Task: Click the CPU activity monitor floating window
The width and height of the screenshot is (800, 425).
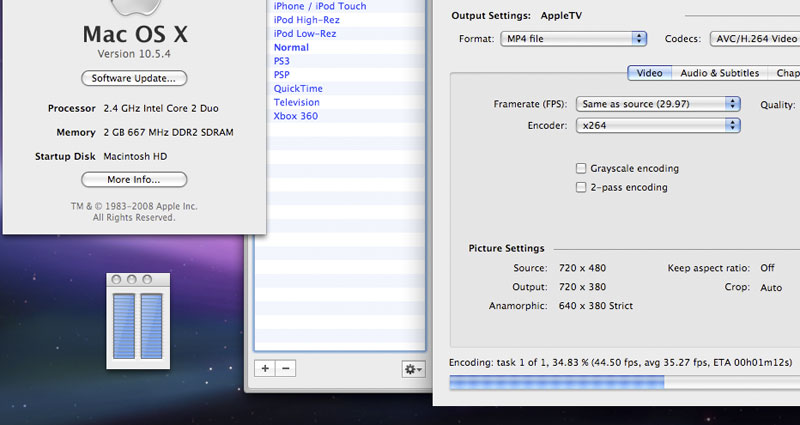Action: tap(138, 321)
